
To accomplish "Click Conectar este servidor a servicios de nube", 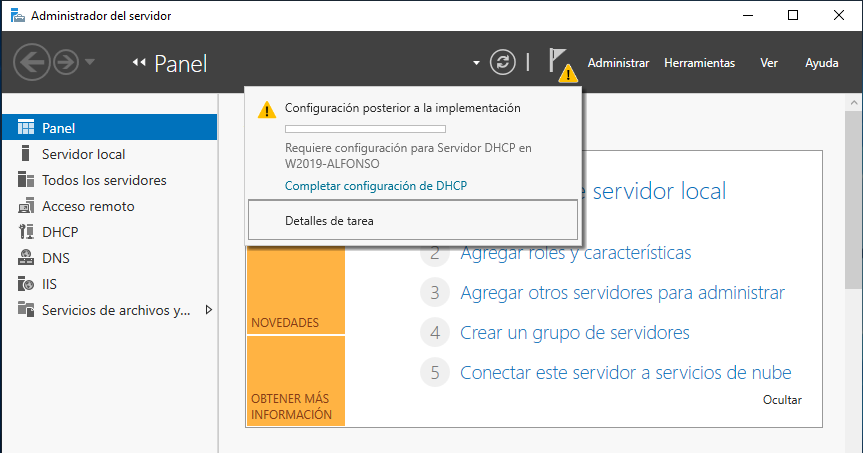I will pos(626,373).
